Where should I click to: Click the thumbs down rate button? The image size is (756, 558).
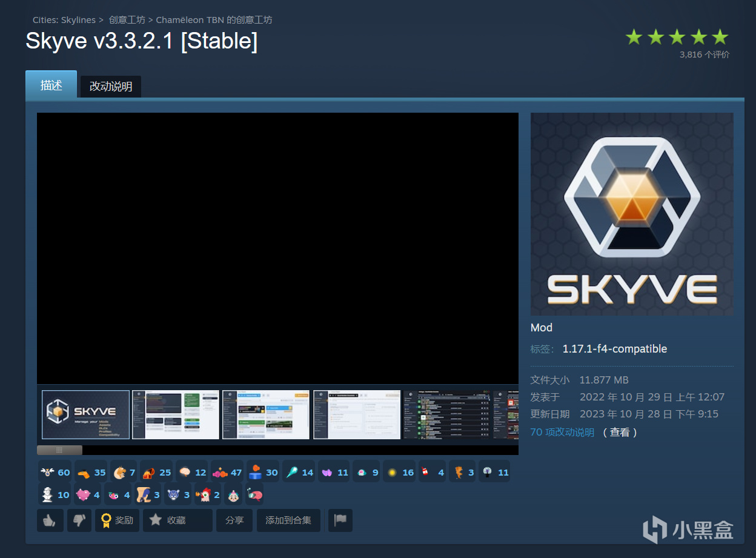79,520
